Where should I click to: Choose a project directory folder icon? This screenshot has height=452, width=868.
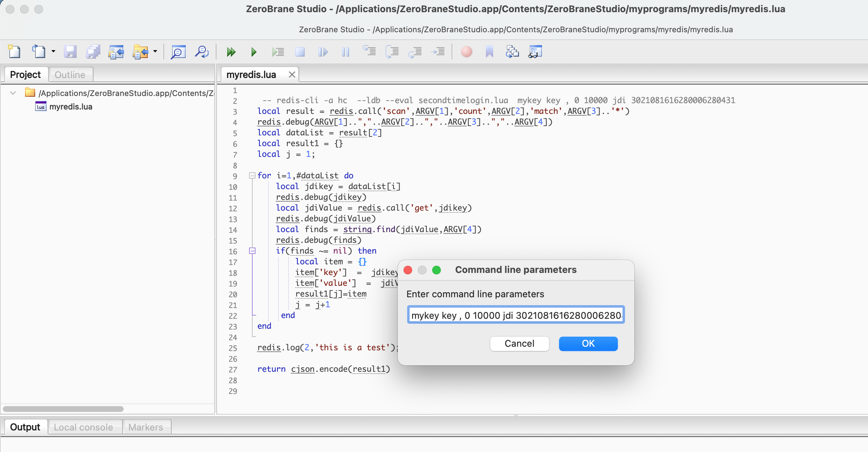coord(140,52)
